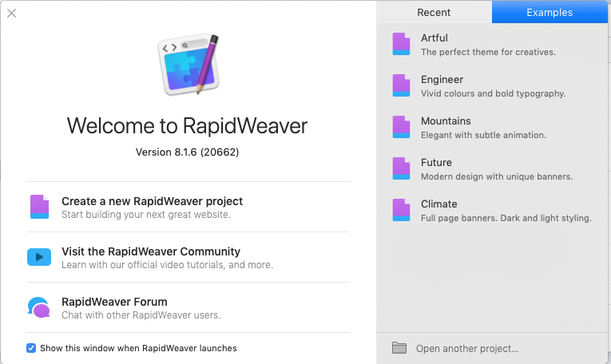Click the forum chat bubbles icon
Viewport: 611px width, 364px height.
coord(39,307)
